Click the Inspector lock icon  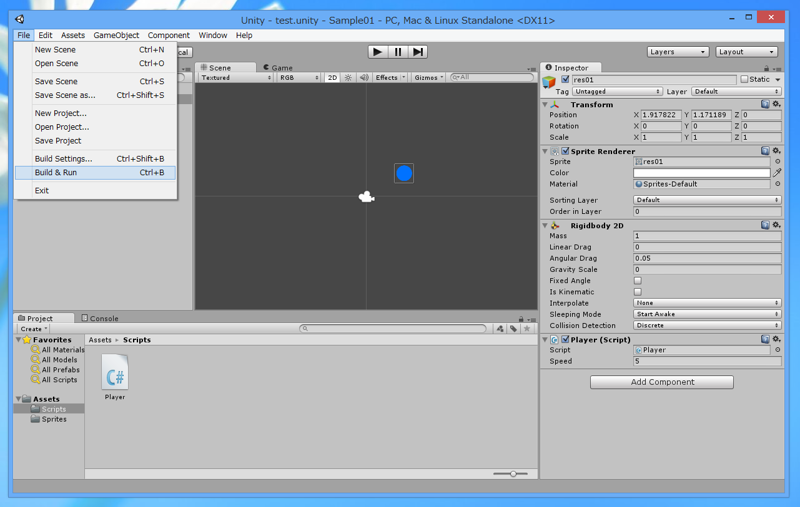coord(766,68)
